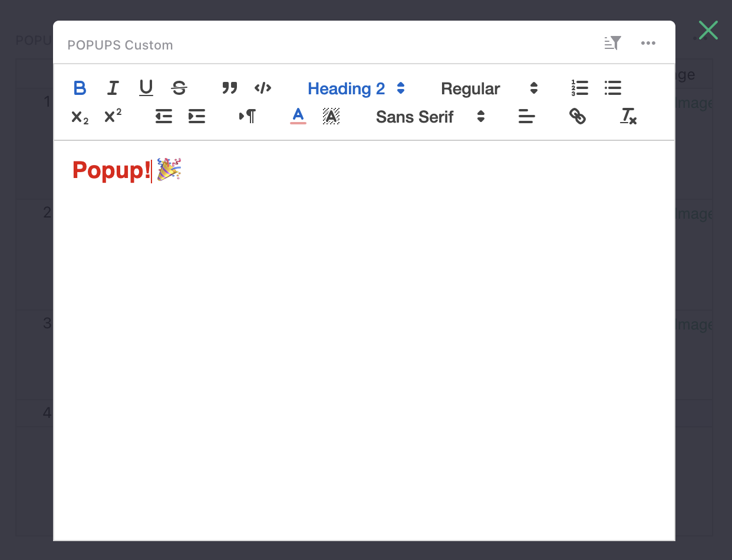Decrease the text indent
The image size is (732, 560).
(x=163, y=116)
